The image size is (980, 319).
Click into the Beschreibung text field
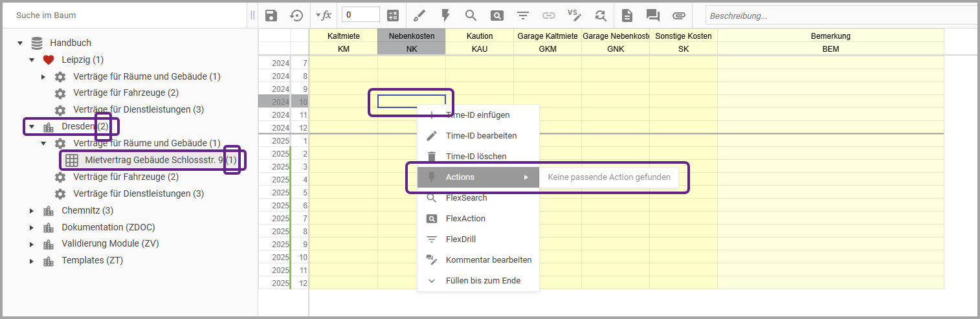point(839,16)
